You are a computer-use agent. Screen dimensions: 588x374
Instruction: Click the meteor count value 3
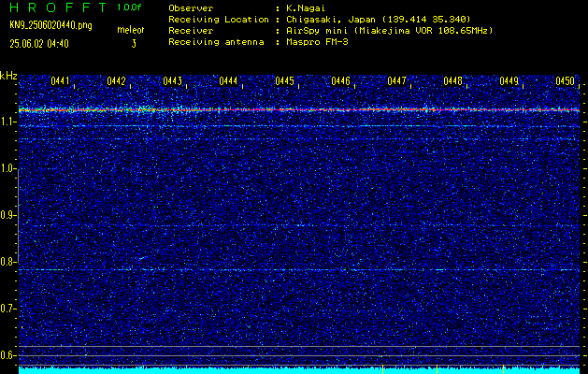(134, 44)
